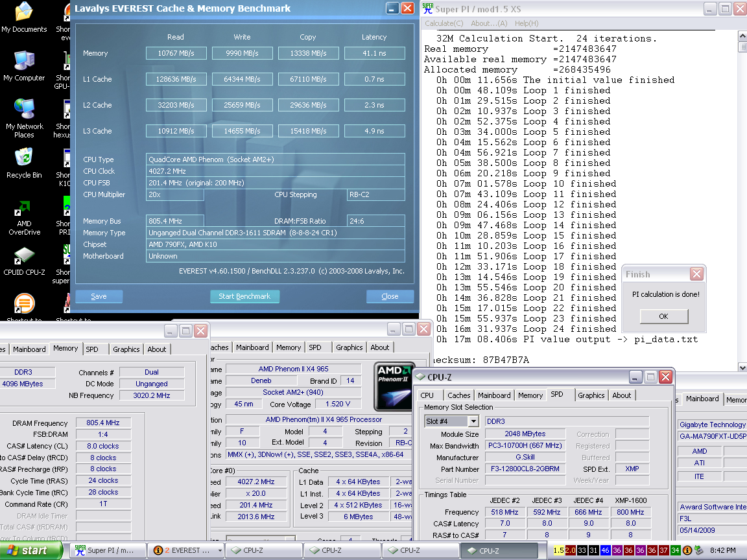Open Memory tab in CPU-Z SPD window

(530, 395)
